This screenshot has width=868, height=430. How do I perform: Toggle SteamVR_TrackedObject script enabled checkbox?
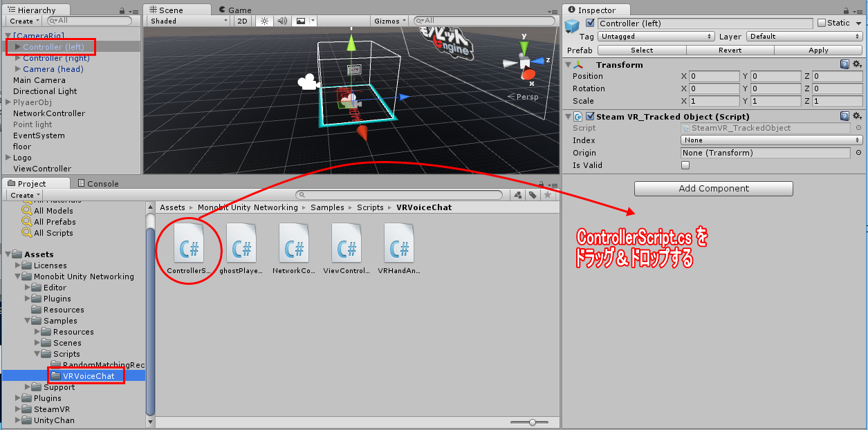pyautogui.click(x=590, y=116)
